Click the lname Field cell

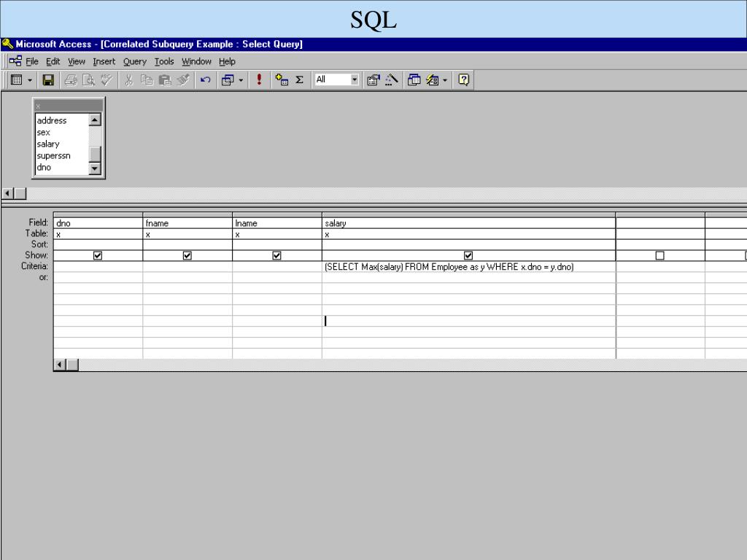point(277,223)
